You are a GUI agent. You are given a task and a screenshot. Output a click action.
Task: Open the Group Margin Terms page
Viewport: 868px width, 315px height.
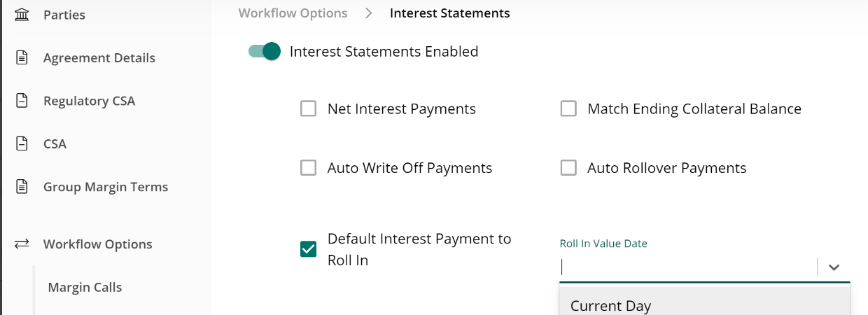[x=106, y=187]
